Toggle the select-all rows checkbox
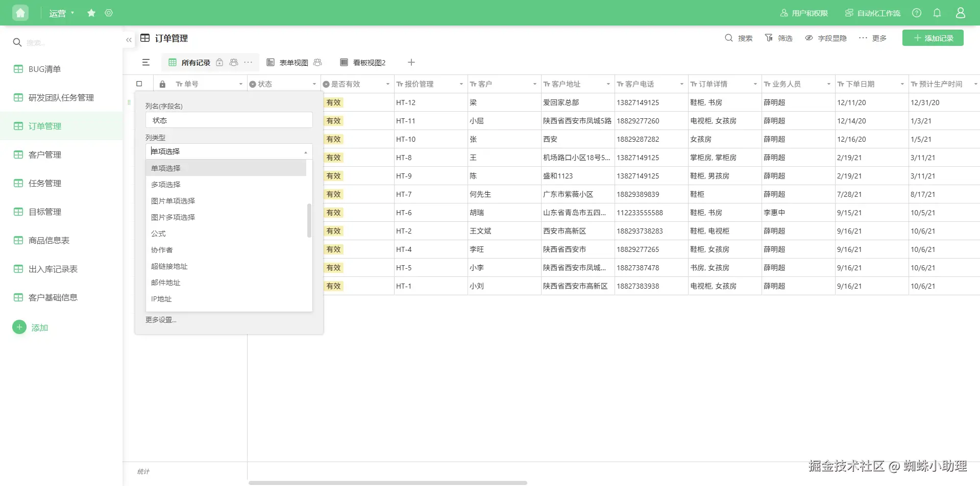 (x=139, y=84)
